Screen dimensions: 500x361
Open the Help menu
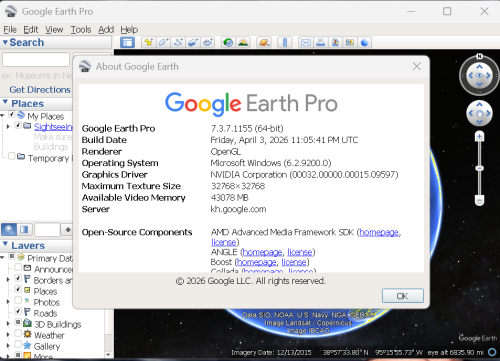pos(129,30)
